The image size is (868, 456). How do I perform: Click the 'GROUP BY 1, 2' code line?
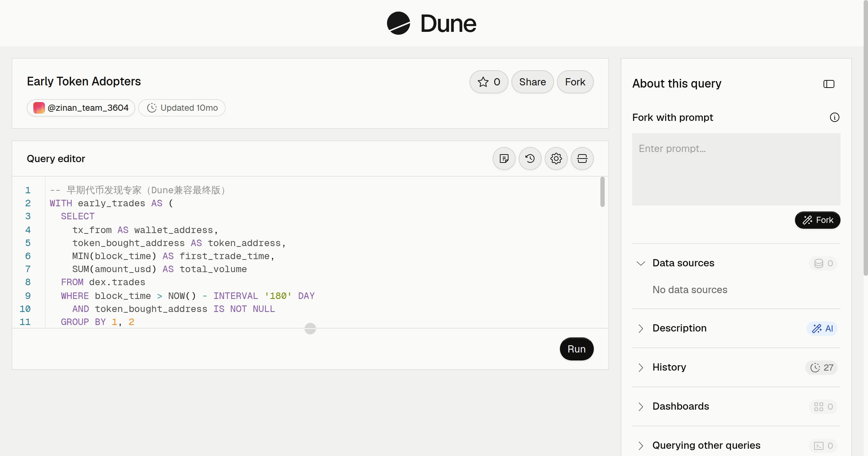click(x=98, y=322)
